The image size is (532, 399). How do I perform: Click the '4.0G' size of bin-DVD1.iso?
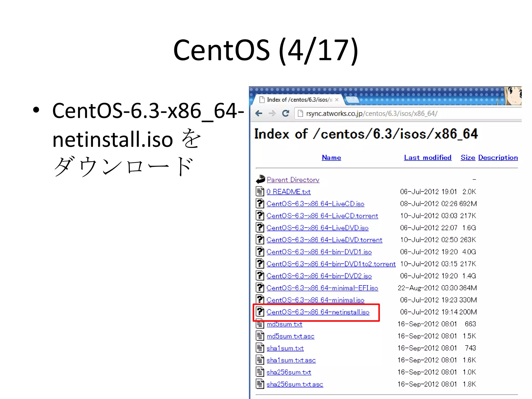click(x=469, y=252)
